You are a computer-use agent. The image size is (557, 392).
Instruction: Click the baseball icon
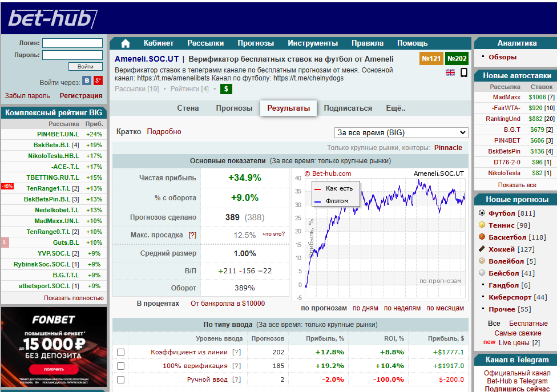[482, 273]
